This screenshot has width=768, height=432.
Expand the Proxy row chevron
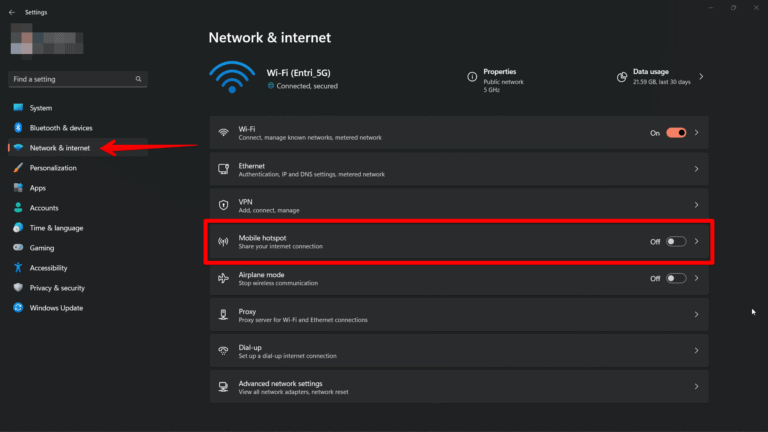coord(696,315)
